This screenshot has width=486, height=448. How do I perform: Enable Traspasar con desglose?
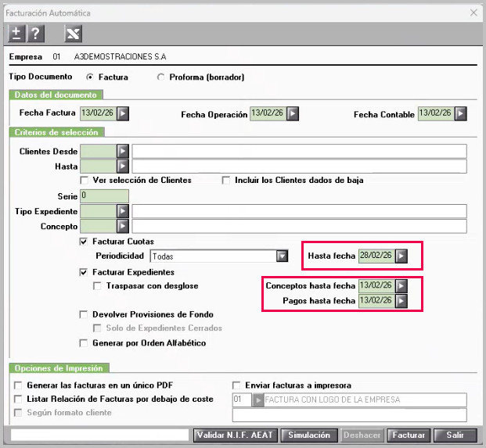click(97, 286)
